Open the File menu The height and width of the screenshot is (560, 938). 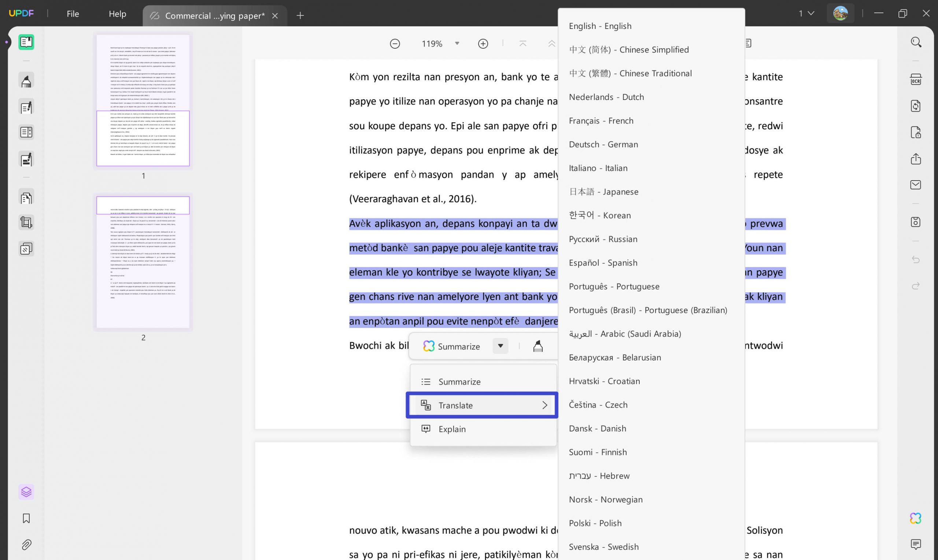point(73,14)
